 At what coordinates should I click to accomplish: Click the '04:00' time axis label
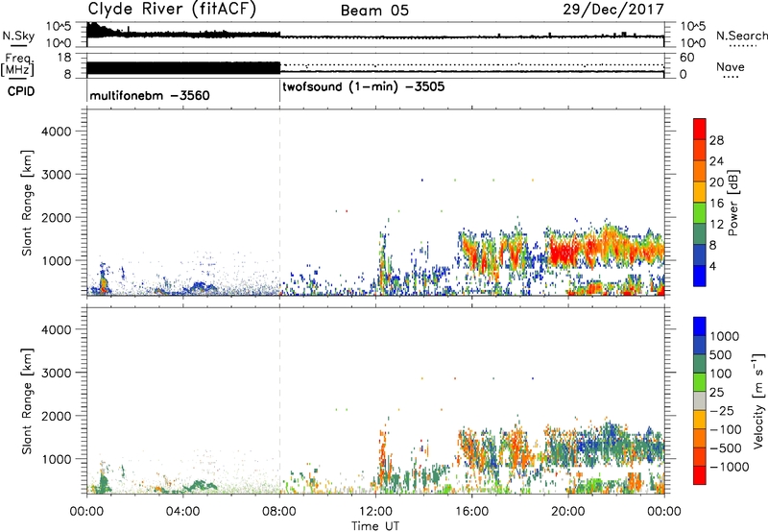click(182, 512)
